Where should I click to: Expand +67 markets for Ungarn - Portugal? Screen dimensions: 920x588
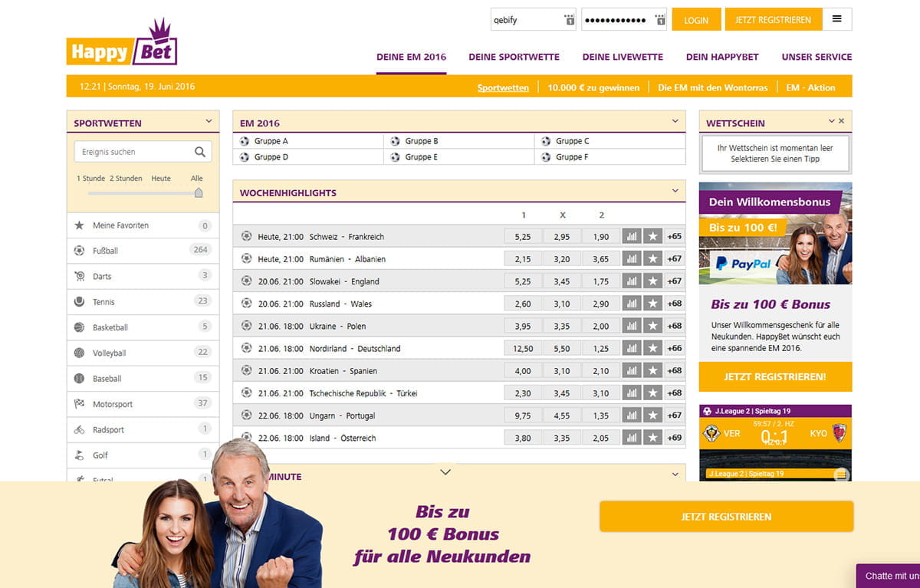(675, 415)
